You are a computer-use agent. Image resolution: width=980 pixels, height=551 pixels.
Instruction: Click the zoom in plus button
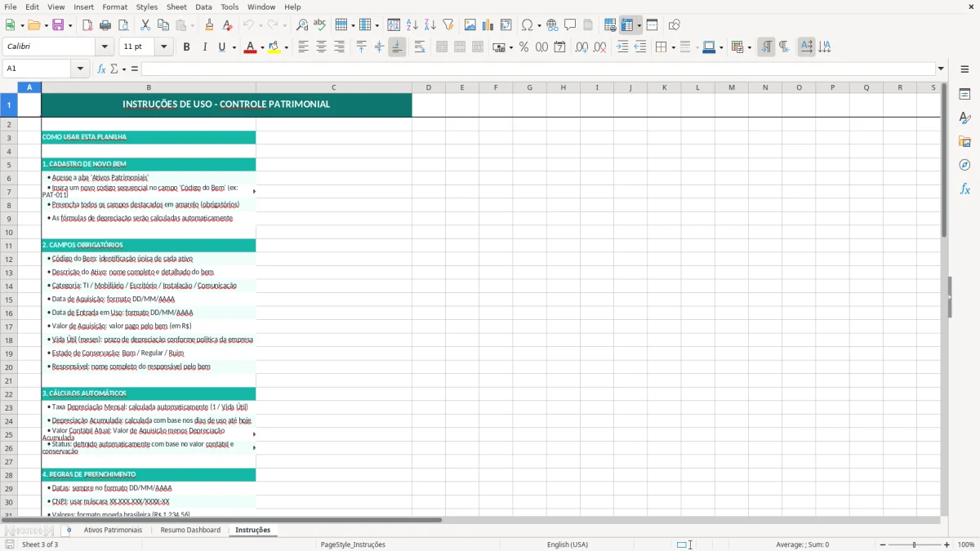pyautogui.click(x=947, y=544)
